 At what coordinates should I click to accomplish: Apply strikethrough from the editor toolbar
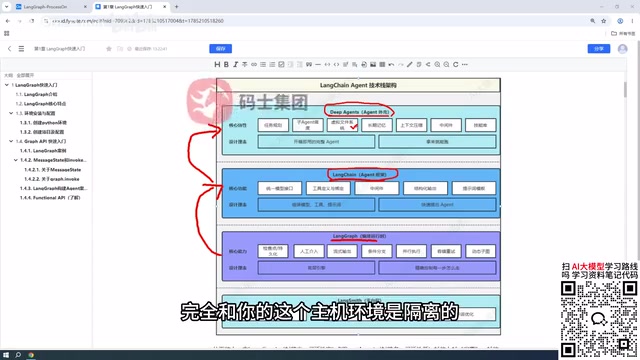click(x=244, y=64)
